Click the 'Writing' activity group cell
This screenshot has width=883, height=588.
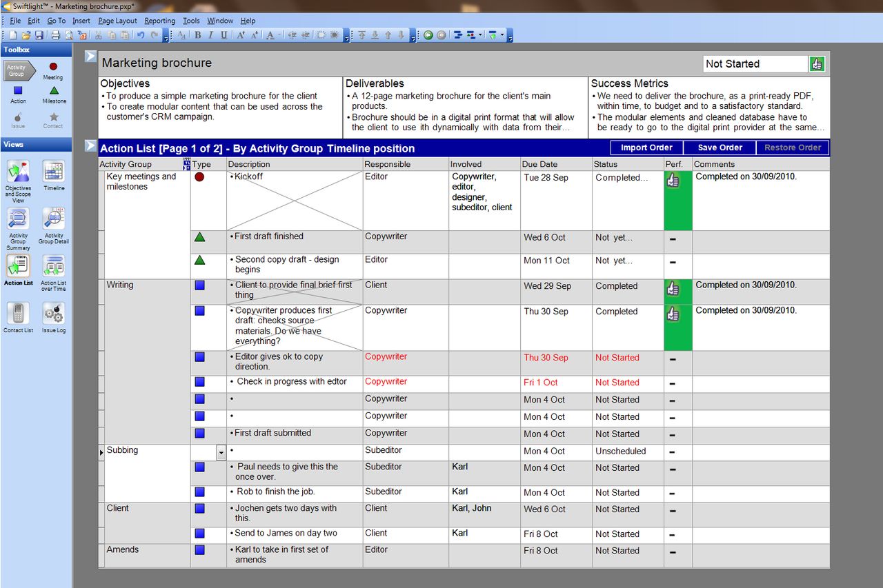tap(147, 361)
